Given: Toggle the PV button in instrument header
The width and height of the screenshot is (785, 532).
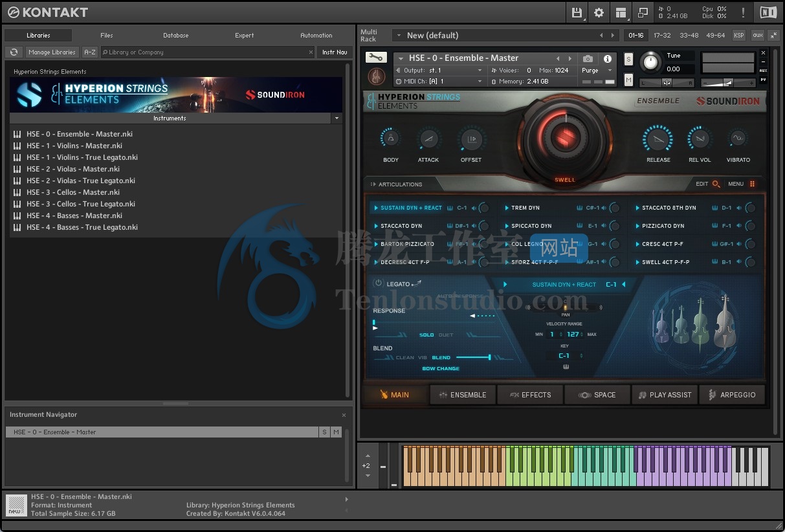Looking at the screenshot, I should point(764,80).
